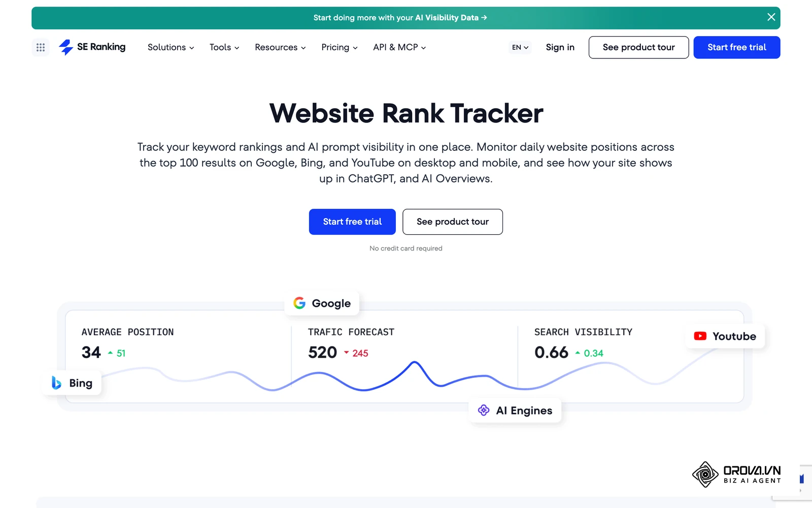Click the SEARCH VISIBILITY label

point(583,332)
